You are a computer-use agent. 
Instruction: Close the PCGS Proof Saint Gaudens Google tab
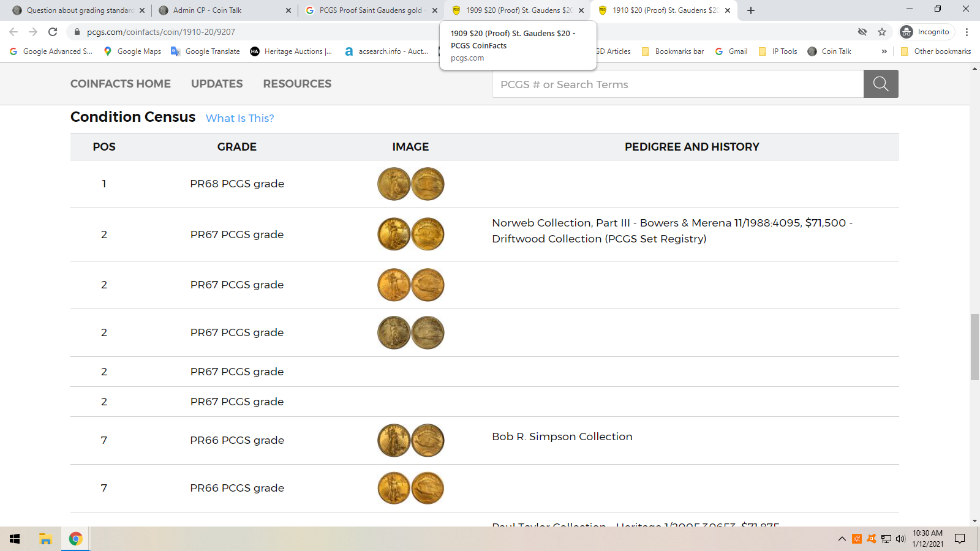coord(435,10)
